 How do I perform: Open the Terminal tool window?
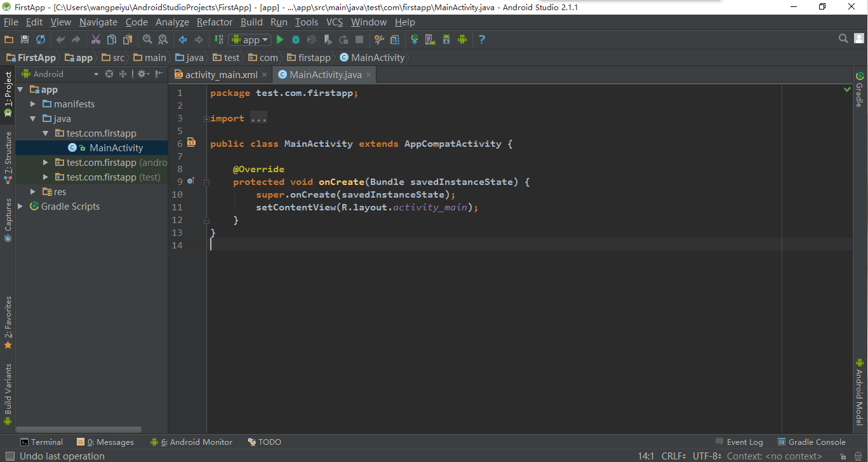[41, 442]
